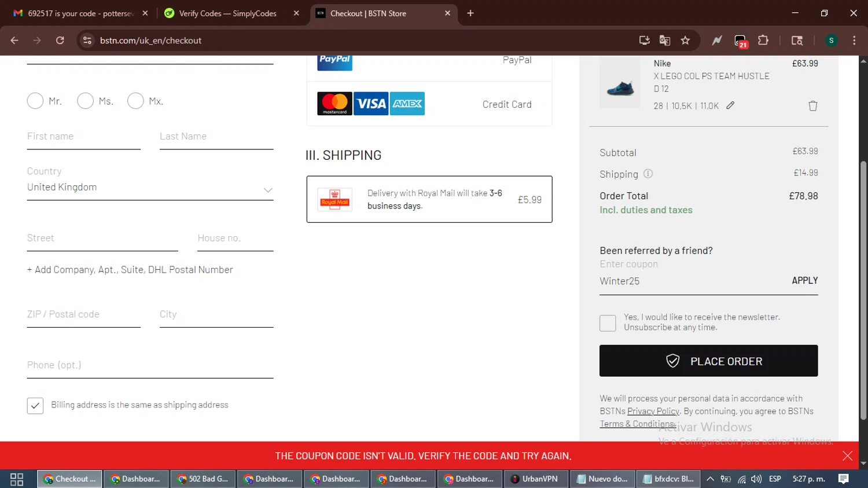Edit the Nike shoe size with pencil icon

[730, 105]
